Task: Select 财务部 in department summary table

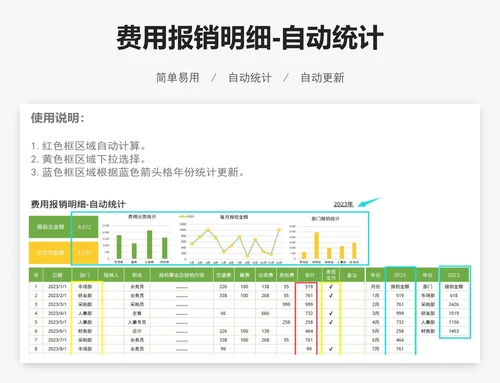Action: coord(428,331)
